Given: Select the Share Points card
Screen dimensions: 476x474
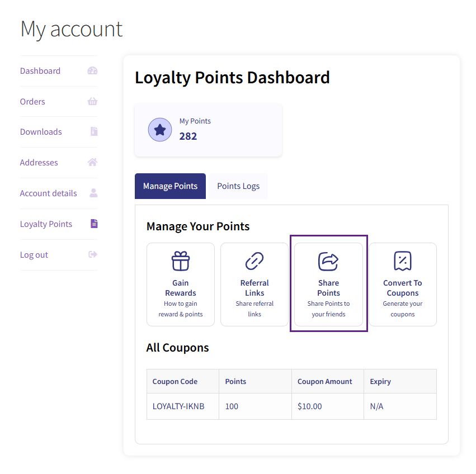Looking at the screenshot, I should coord(328,284).
